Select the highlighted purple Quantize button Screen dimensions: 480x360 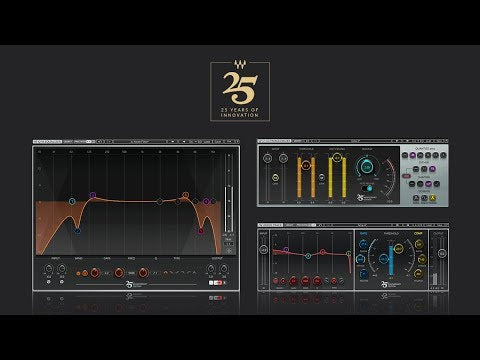(x=413, y=155)
